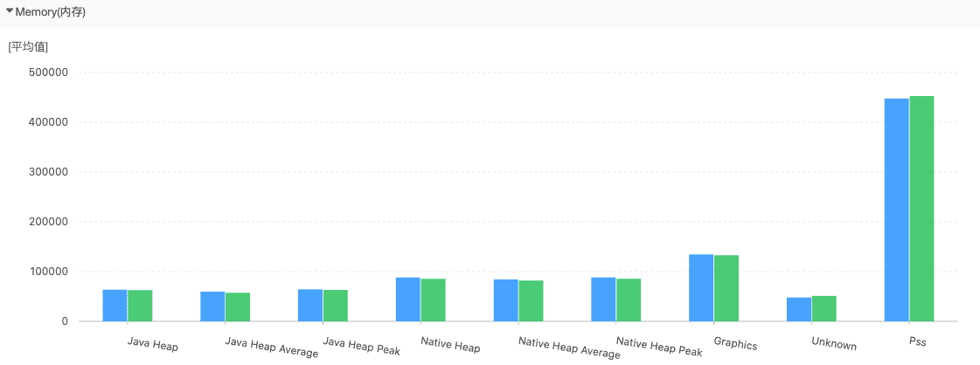
Task: Select the blue Native Heap Average bar
Action: pyautogui.click(x=506, y=300)
